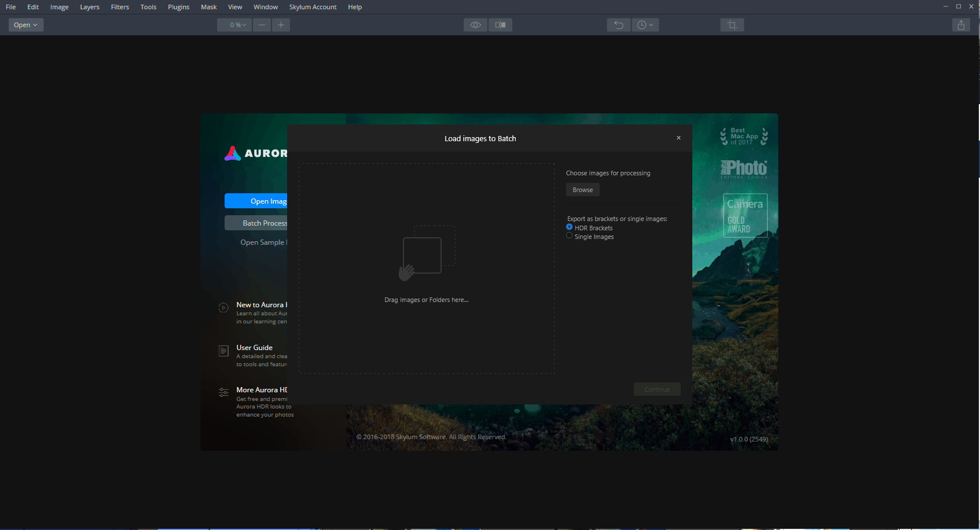This screenshot has width=980, height=530.
Task: Click the User Guide document icon
Action: coord(223,351)
